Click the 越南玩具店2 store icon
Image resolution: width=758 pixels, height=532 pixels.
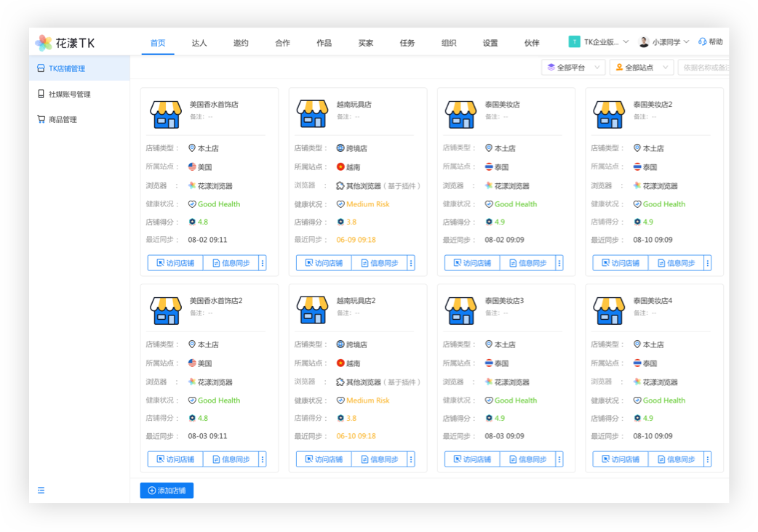click(x=313, y=310)
